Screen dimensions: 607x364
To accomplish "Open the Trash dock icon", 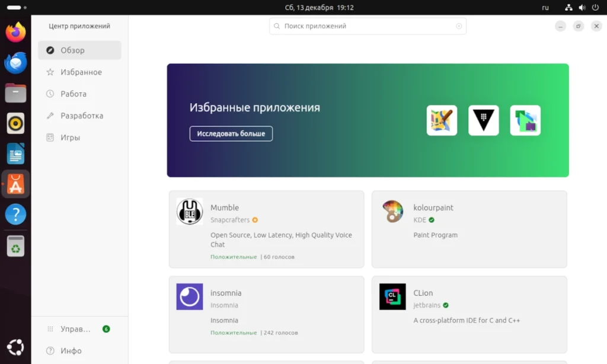I will 15,246.
